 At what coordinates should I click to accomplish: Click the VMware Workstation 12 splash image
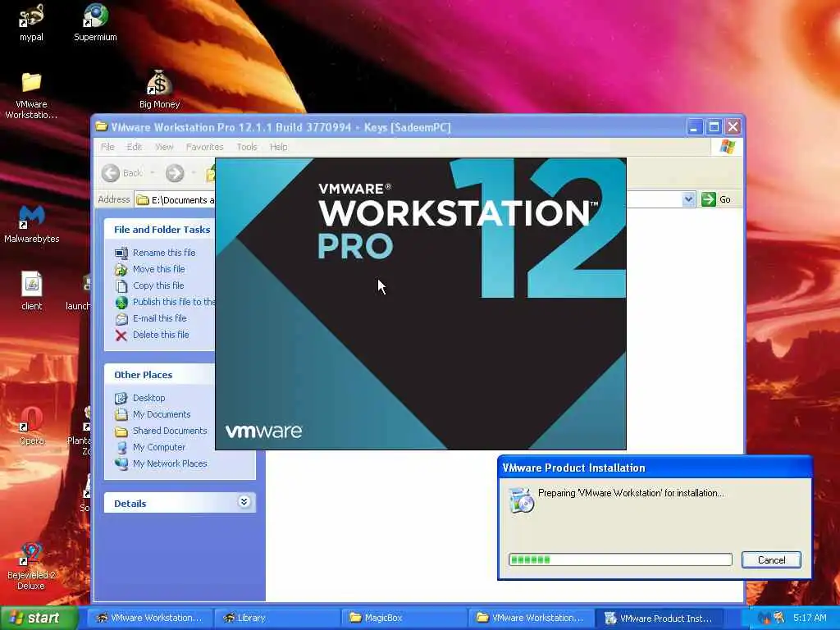pos(421,304)
